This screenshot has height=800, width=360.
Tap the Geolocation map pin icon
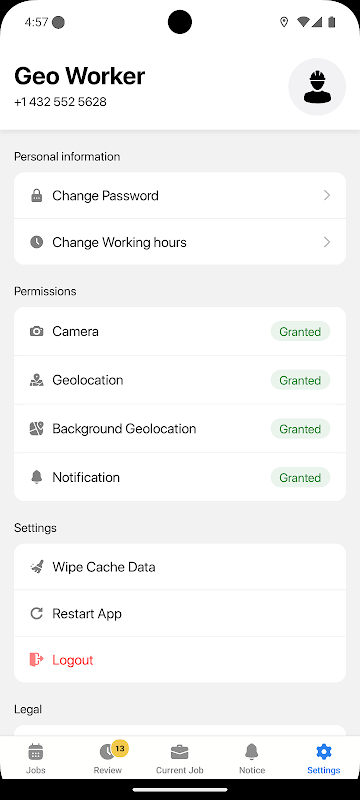pyautogui.click(x=36, y=380)
